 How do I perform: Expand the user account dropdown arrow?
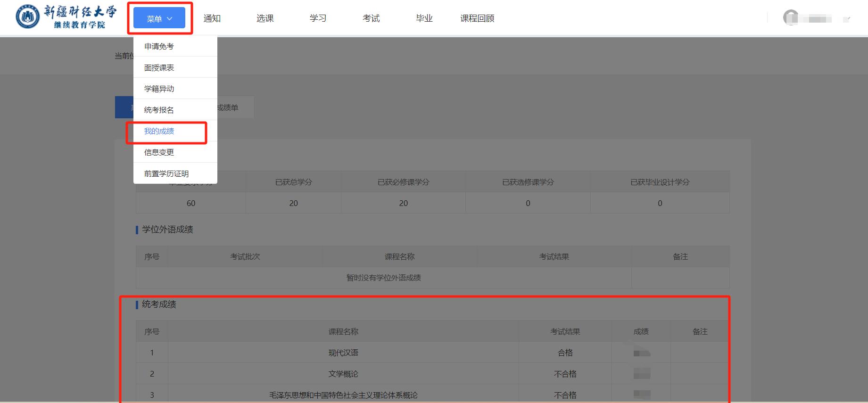pyautogui.click(x=846, y=19)
